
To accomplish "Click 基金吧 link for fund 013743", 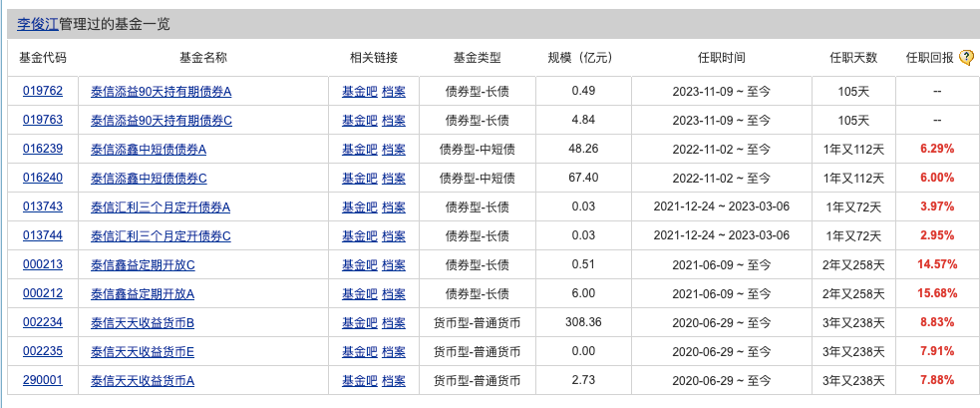I will pos(359,207).
